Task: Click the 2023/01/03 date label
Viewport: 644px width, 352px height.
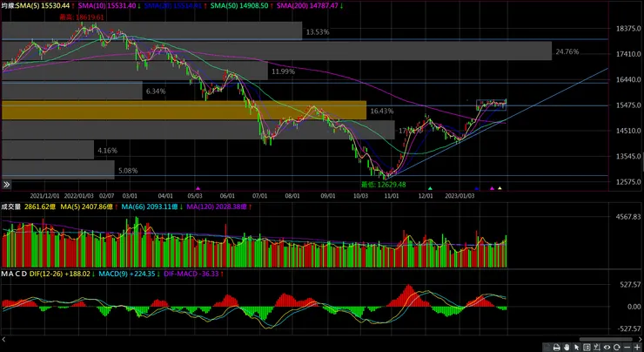Action: [460, 196]
